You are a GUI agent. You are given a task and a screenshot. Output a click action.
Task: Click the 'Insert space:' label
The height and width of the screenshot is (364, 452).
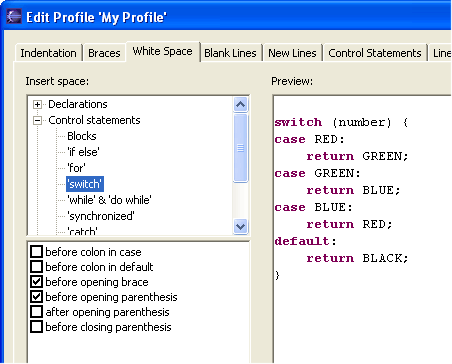point(57,81)
